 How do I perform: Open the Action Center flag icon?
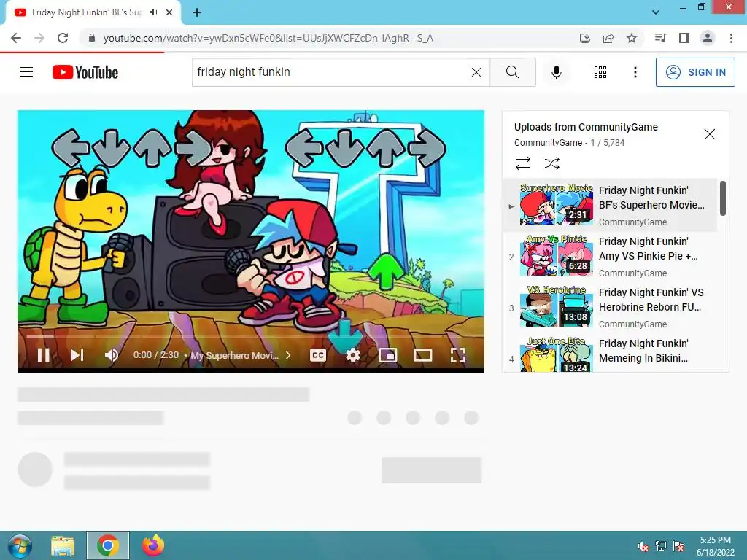678,546
